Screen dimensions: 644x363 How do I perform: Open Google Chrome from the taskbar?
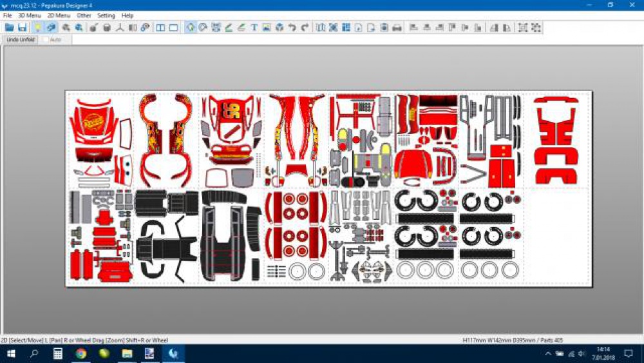tap(81, 353)
